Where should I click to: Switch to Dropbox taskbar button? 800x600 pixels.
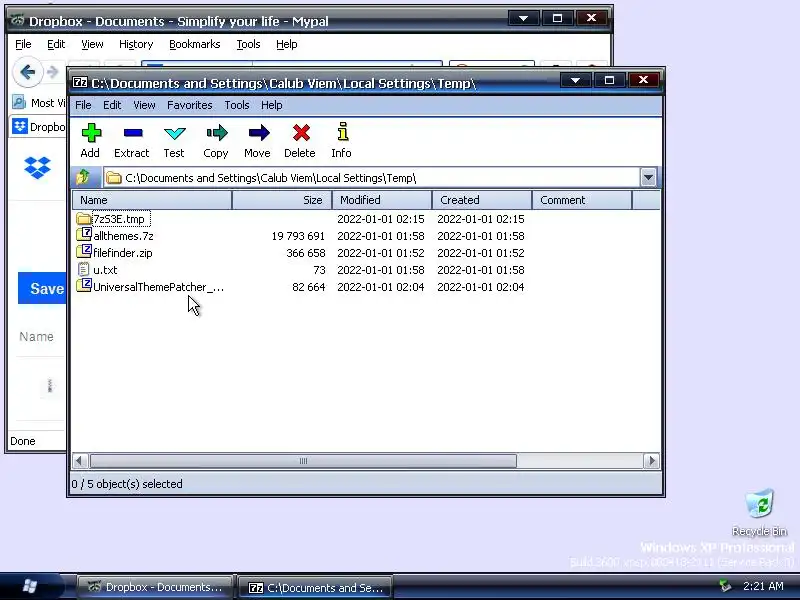(155, 587)
